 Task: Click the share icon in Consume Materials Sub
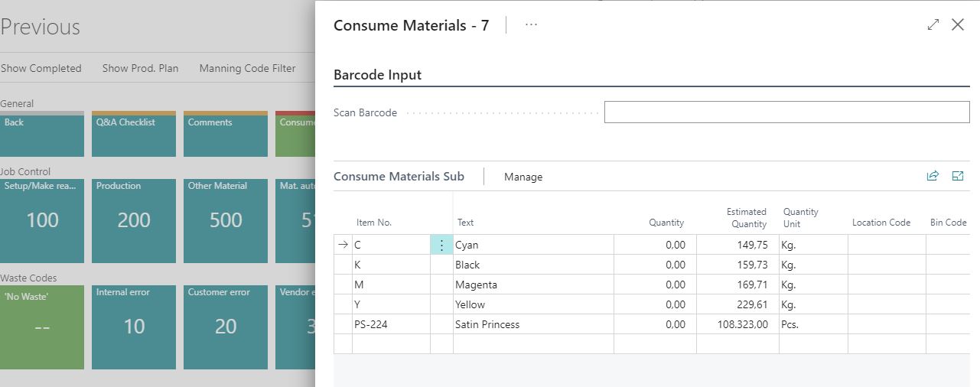click(x=933, y=176)
